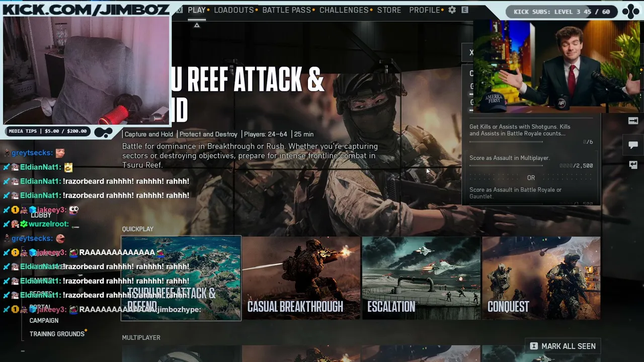Image resolution: width=644 pixels, height=362 pixels.
Task: Click the 'Score as Assault in Multiplayer.' challenge text
Action: coord(509,158)
